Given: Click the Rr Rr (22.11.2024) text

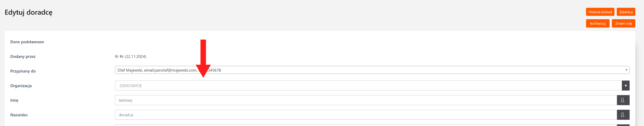Looking at the screenshot, I should [x=131, y=56].
